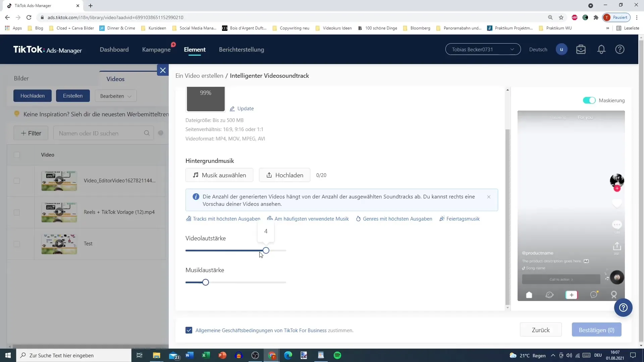Select checkbox for Reels + TikTok Vorlage row
This screenshot has height=362, width=644.
point(17,213)
